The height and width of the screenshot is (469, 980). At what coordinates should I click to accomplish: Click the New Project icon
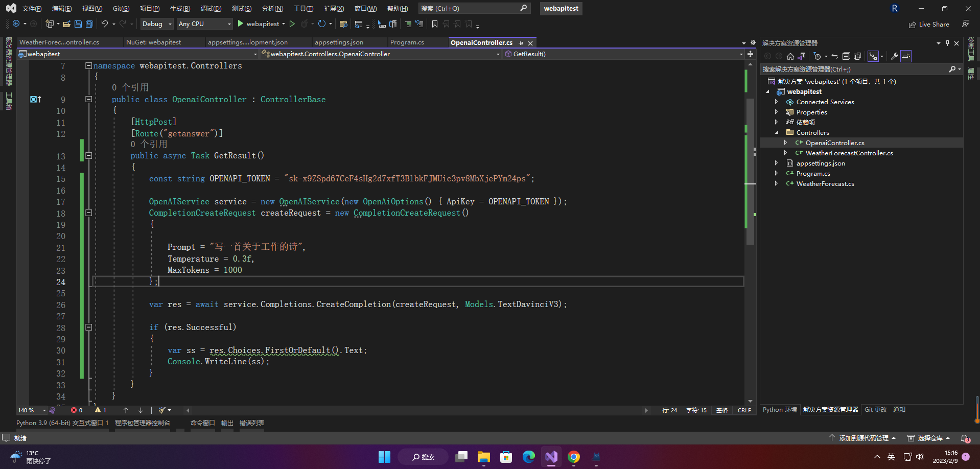[50, 24]
